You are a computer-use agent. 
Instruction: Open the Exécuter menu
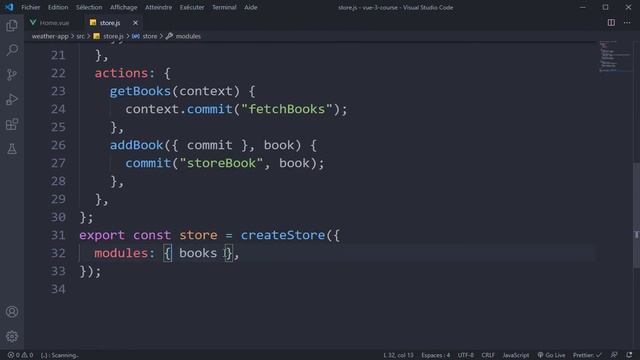192,7
